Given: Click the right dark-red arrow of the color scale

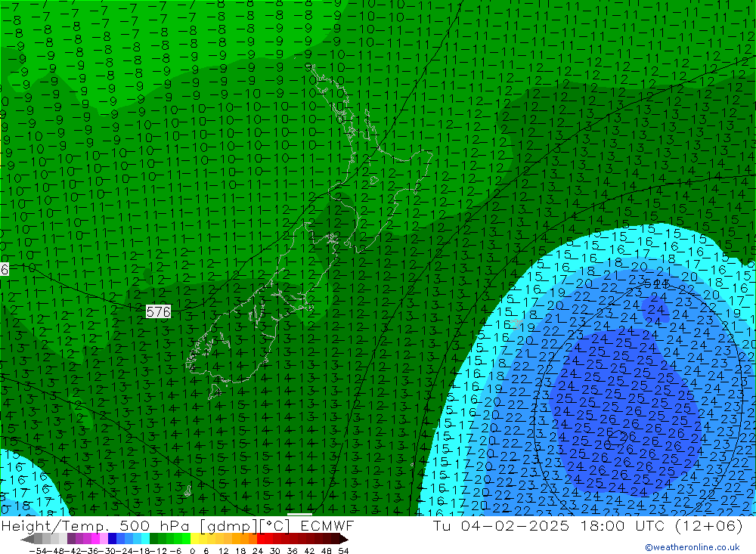Looking at the screenshot, I should pyautogui.click(x=344, y=540).
